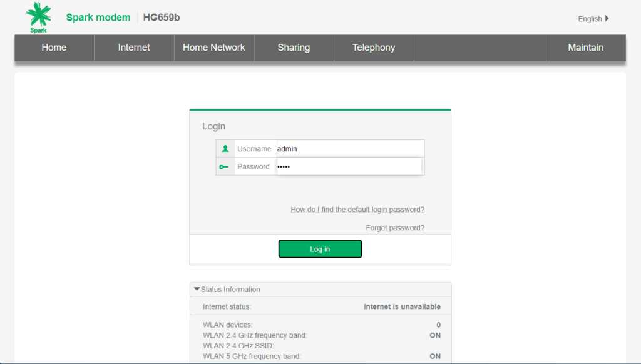Click the green key icon beside Password
This screenshot has width=641, height=364.
tap(225, 166)
